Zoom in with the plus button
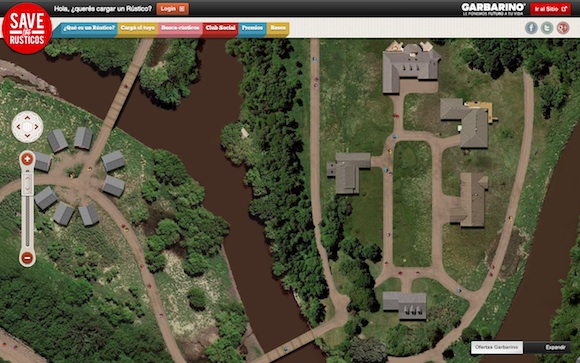This screenshot has height=363, width=580. pyautogui.click(x=27, y=159)
